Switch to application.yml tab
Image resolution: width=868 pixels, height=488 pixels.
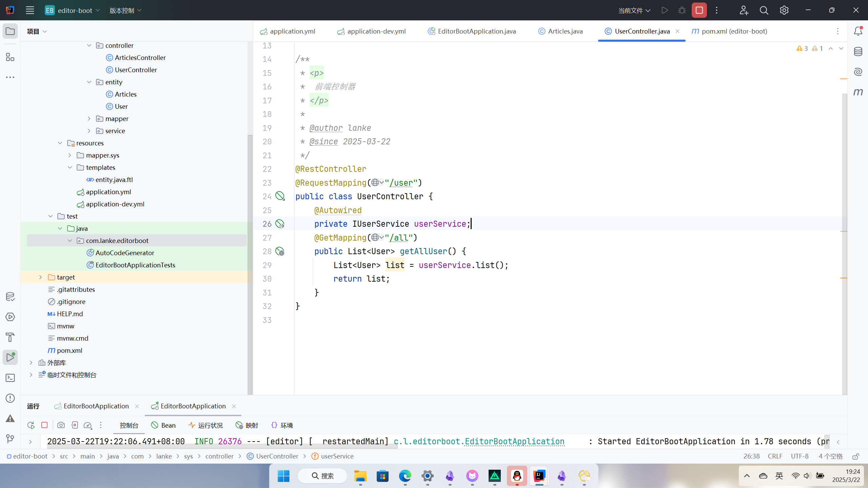click(x=288, y=31)
